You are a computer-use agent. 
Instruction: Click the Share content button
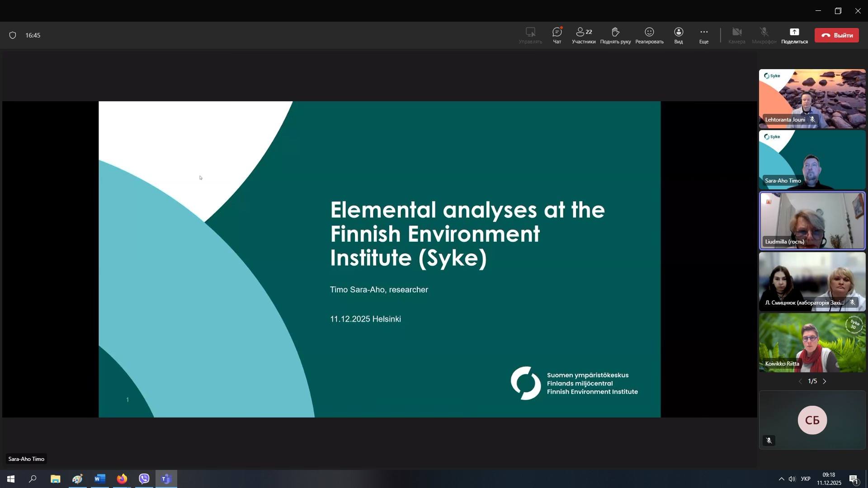(x=794, y=35)
